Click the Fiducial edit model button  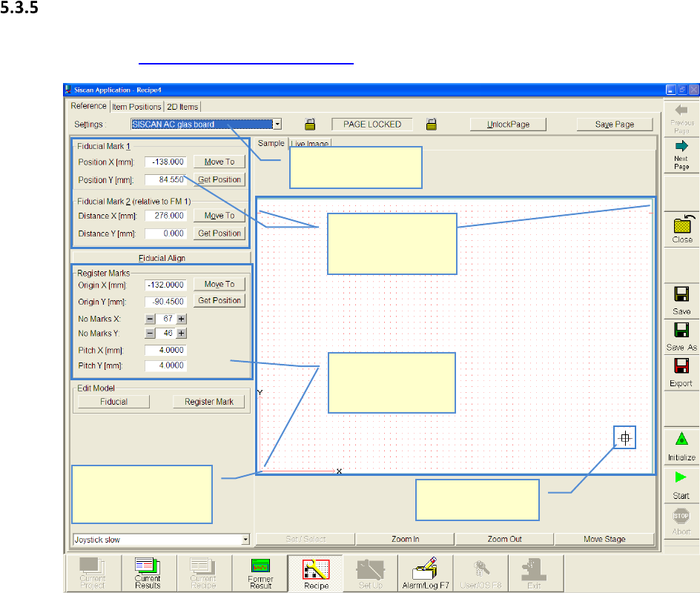114,402
